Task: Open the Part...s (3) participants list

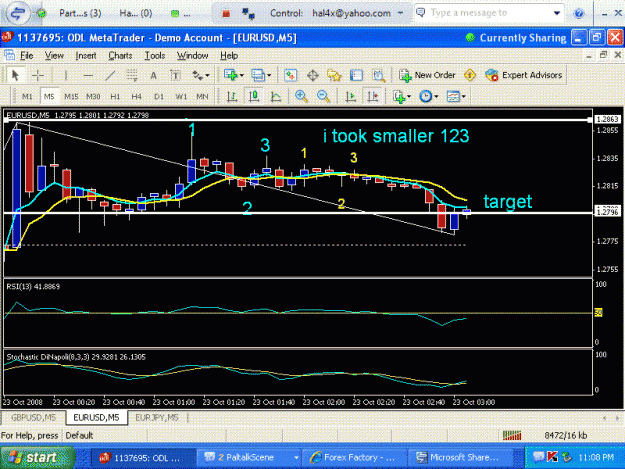Action: click(80, 13)
